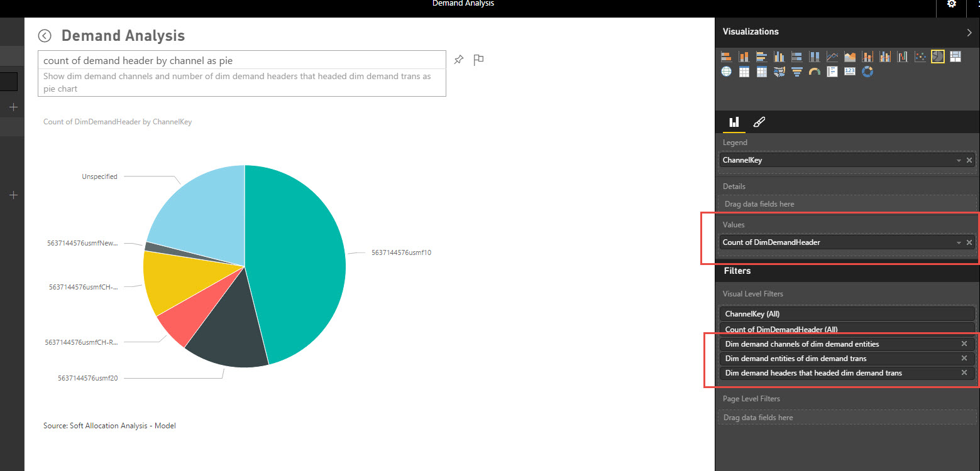Select the area chart visualization
This screenshot has width=980, height=471.
click(x=850, y=57)
